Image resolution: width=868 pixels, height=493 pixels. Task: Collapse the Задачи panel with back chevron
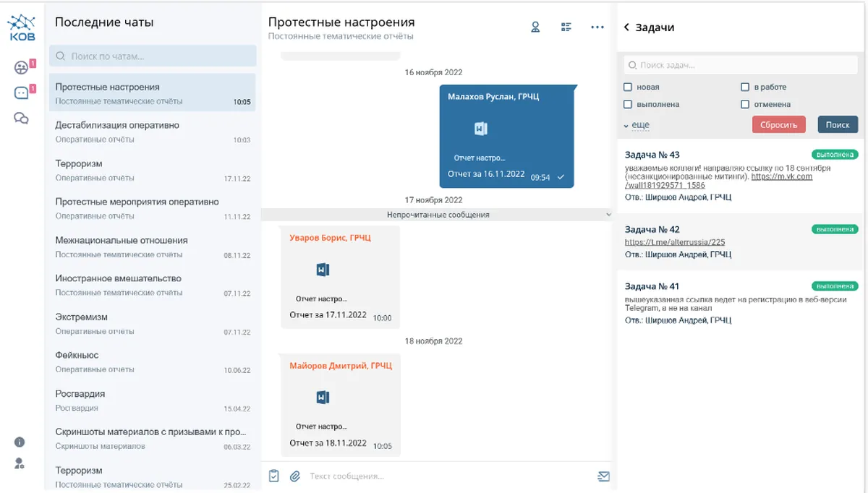click(x=626, y=27)
